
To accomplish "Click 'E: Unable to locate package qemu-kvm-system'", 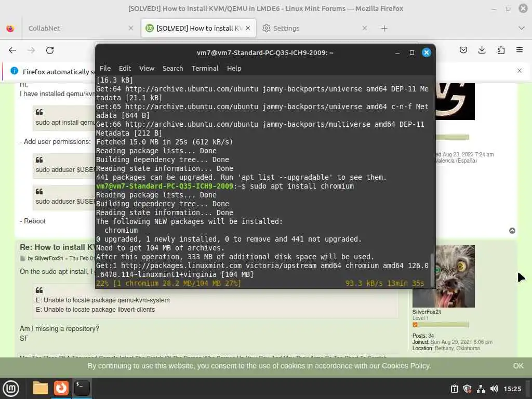I will [103, 300].
